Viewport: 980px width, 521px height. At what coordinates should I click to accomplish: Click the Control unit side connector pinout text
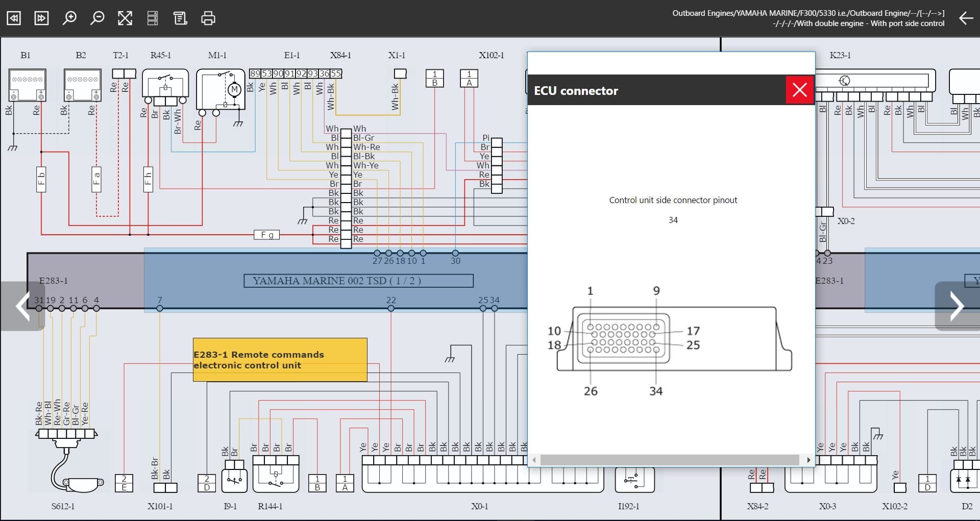(x=673, y=200)
